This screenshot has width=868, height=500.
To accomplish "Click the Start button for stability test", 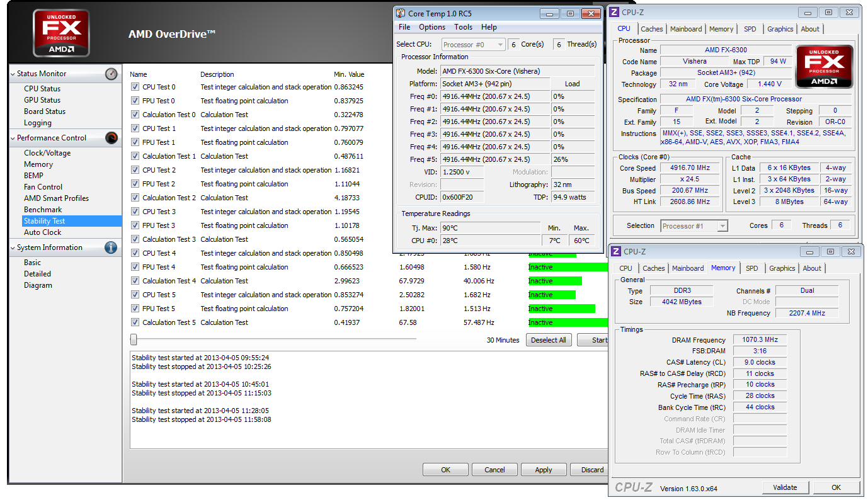I will (593, 340).
